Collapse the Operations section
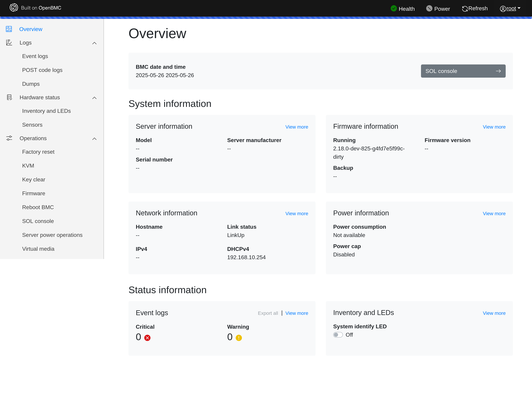Image resolution: width=532 pixels, height=403 pixels. click(94, 139)
